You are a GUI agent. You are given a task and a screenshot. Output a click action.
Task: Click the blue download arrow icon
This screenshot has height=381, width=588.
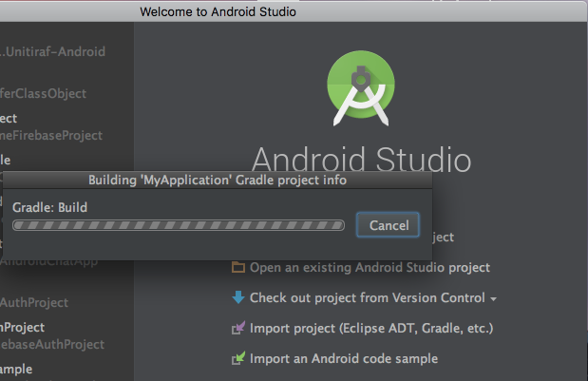tap(238, 297)
